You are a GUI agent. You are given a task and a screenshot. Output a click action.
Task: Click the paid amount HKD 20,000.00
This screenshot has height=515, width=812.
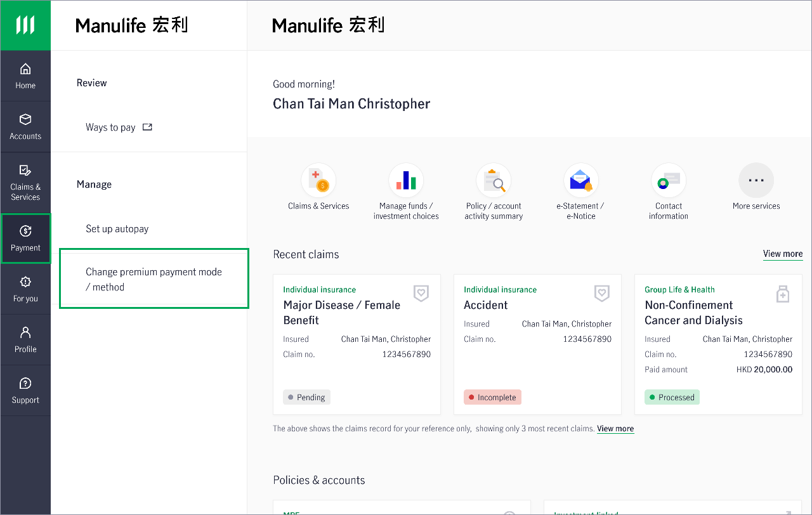[764, 370]
